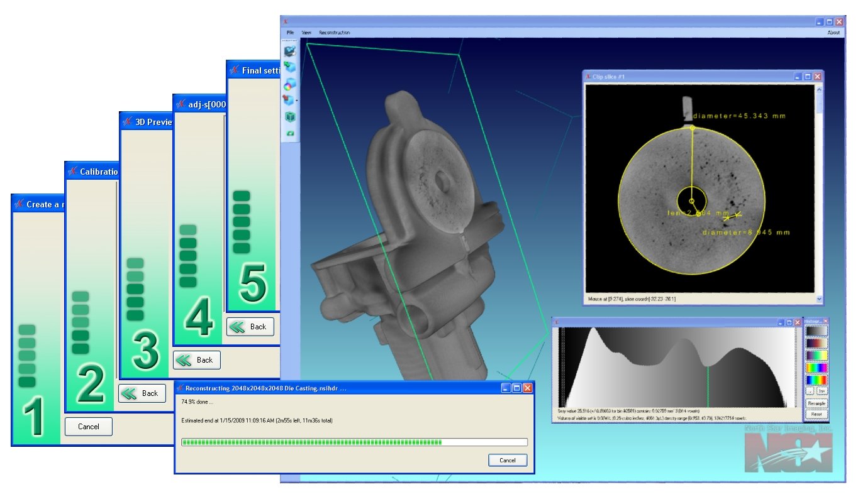The height and width of the screenshot is (504, 858).
Task: Close the small histogram palette window
Action: pos(826,320)
